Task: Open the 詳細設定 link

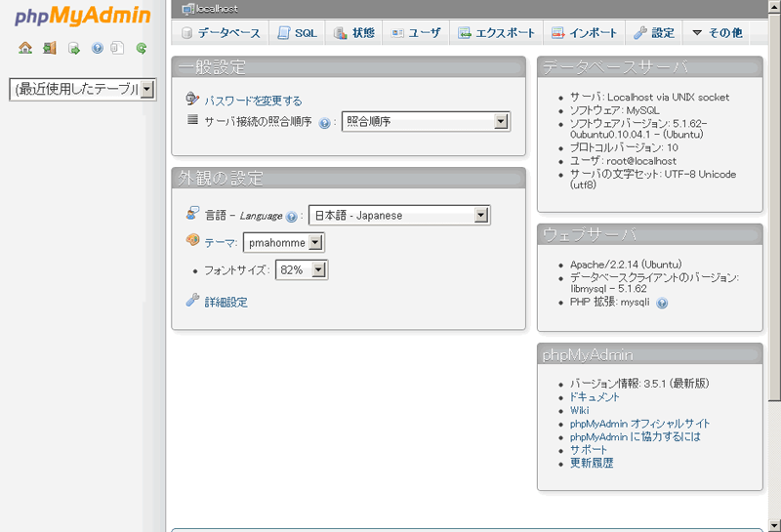Action: [x=226, y=303]
